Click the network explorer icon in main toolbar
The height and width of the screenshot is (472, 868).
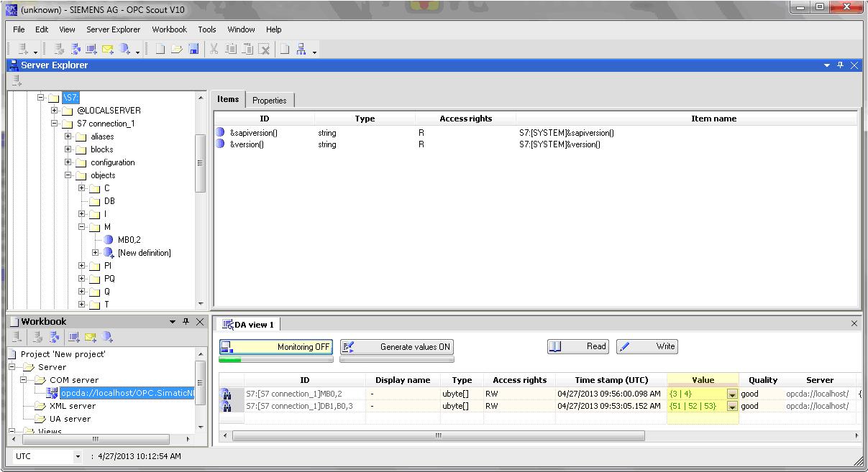coord(301,50)
